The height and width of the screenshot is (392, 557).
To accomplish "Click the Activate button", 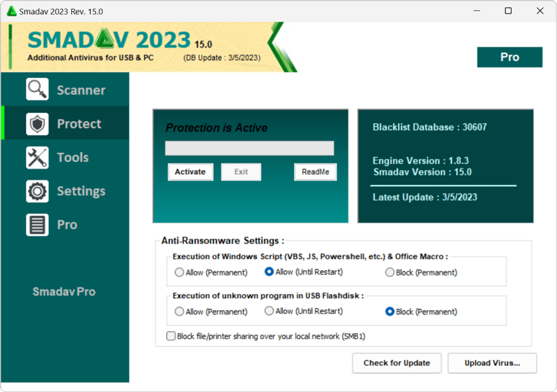I will click(x=190, y=171).
